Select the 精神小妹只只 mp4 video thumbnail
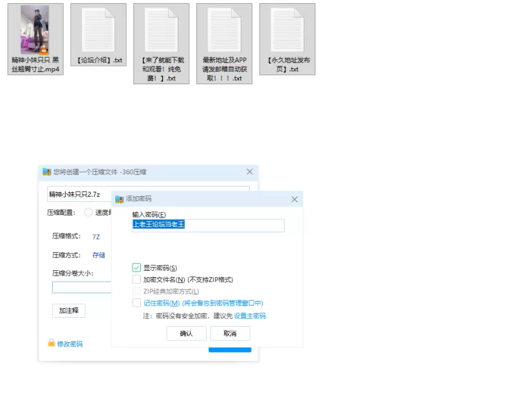 (35, 30)
